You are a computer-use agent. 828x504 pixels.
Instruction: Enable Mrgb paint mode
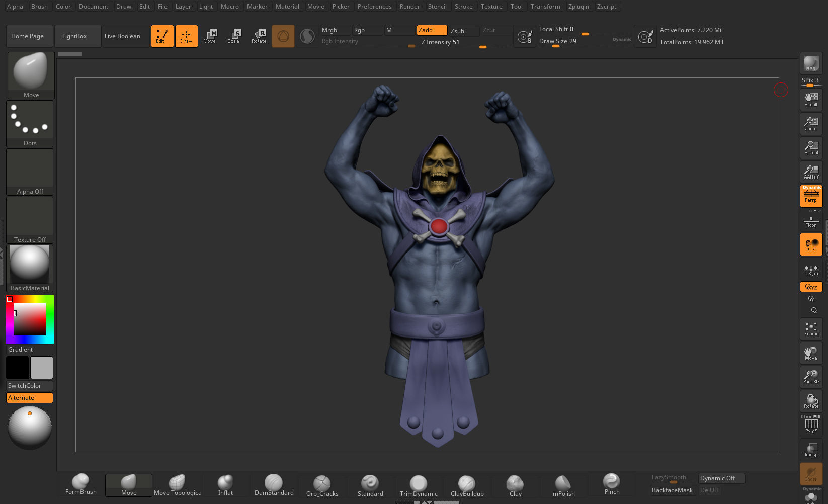coord(336,30)
